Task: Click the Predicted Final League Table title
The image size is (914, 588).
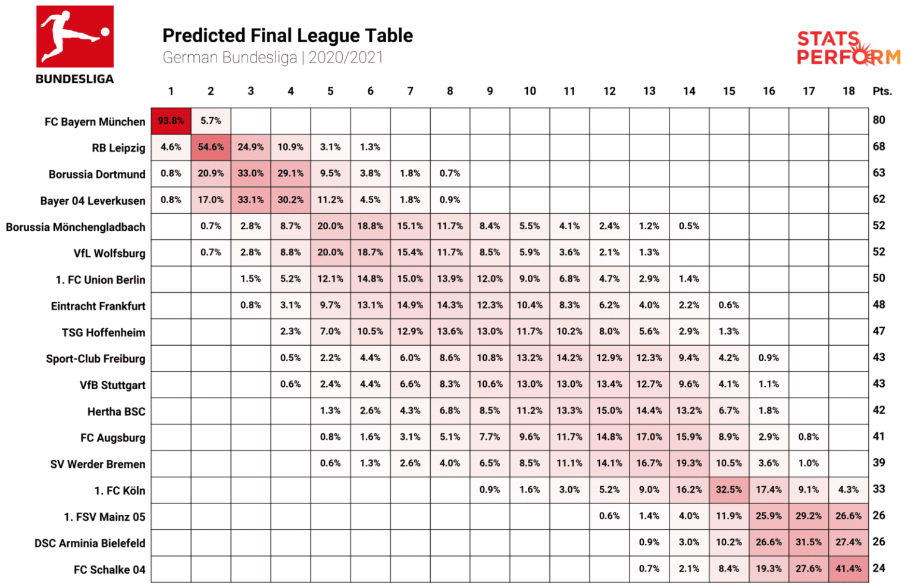Action: [x=287, y=36]
